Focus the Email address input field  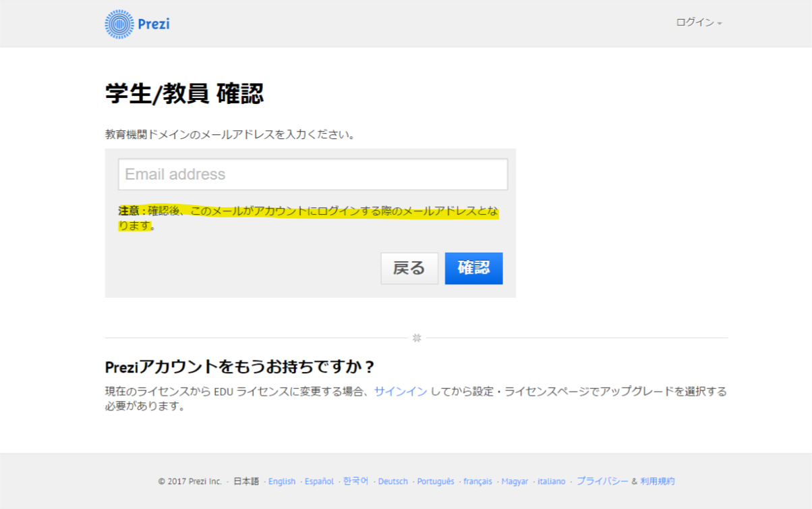(313, 174)
